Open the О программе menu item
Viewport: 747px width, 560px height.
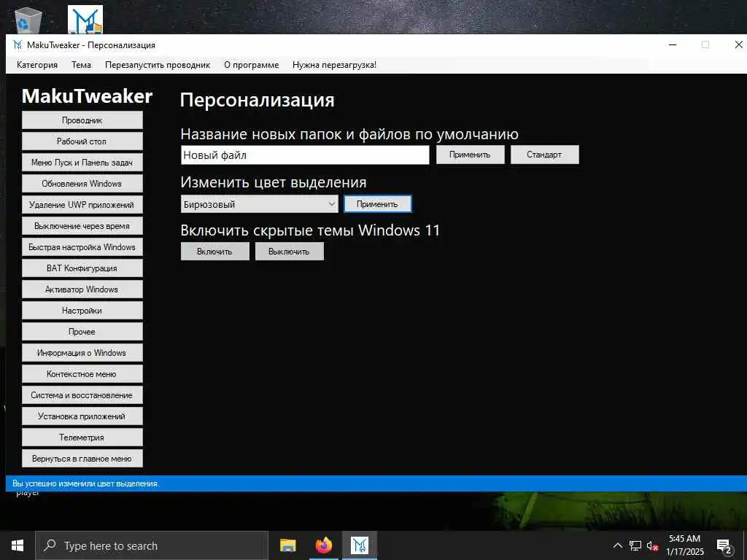252,65
